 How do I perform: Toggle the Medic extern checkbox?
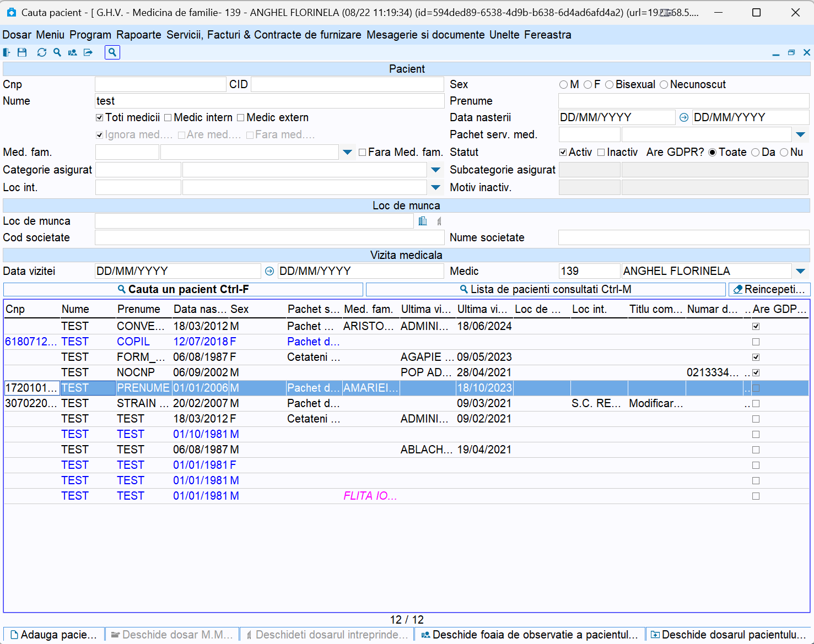pyautogui.click(x=241, y=118)
